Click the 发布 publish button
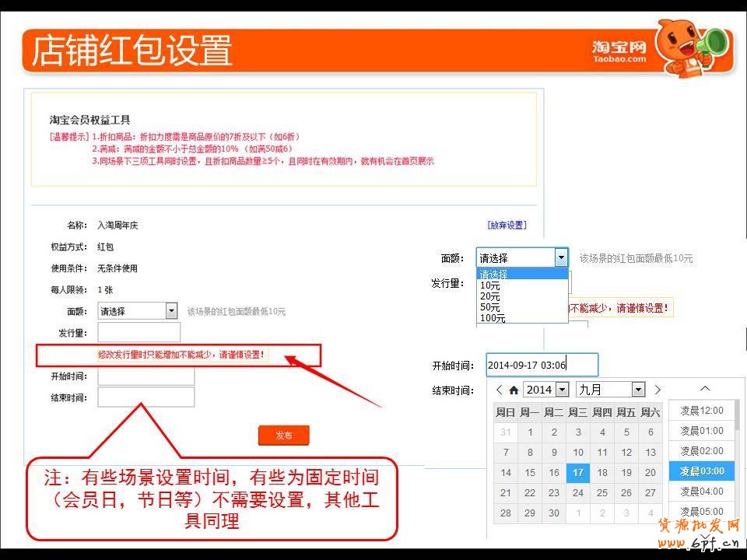 284,436
